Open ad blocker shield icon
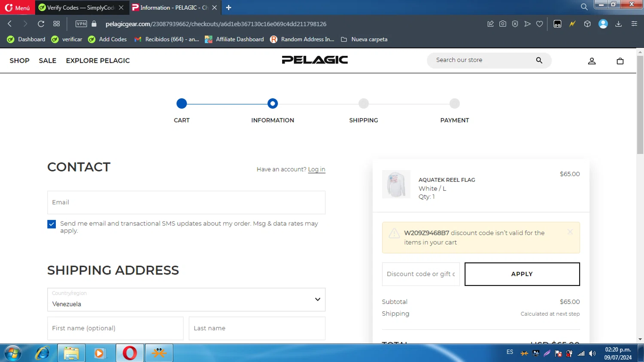644x362 pixels. [515, 24]
